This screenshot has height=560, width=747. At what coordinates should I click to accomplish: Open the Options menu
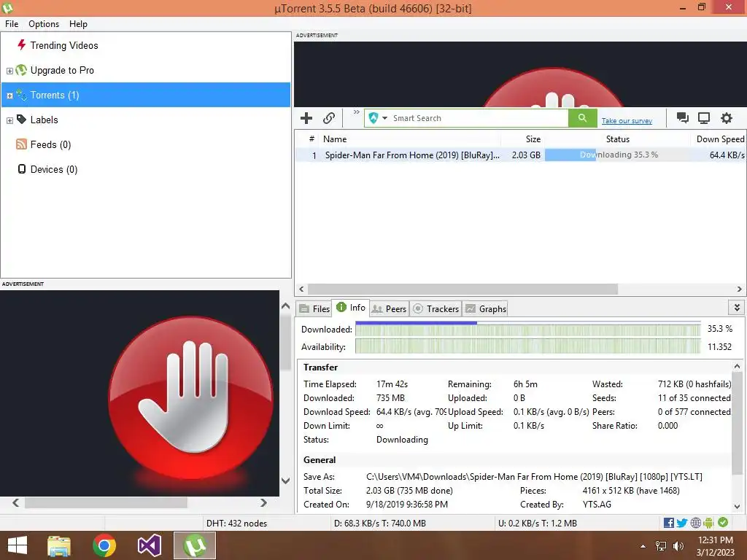click(x=44, y=24)
